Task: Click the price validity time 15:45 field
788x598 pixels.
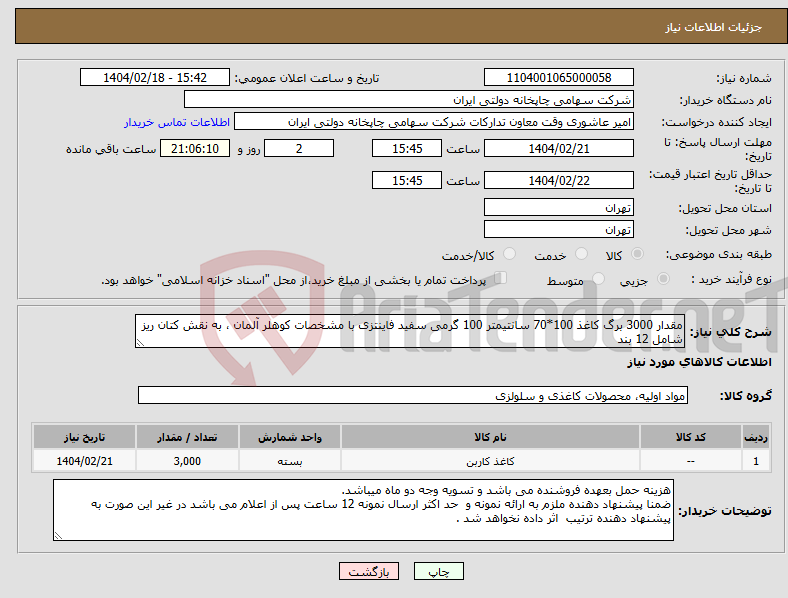Action: tap(407, 180)
